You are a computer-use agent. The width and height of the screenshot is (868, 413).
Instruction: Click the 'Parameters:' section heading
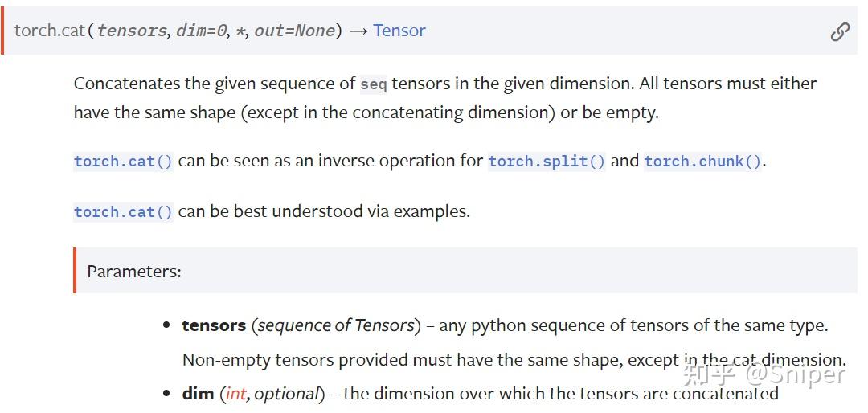134,272
